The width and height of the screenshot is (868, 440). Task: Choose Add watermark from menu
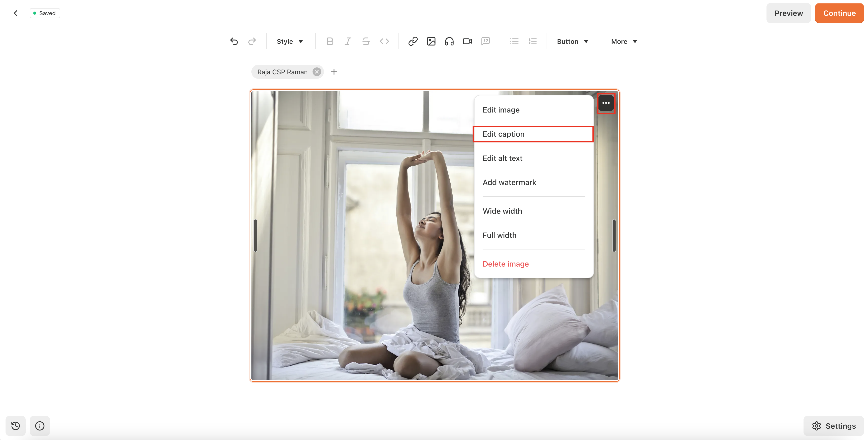tap(509, 182)
